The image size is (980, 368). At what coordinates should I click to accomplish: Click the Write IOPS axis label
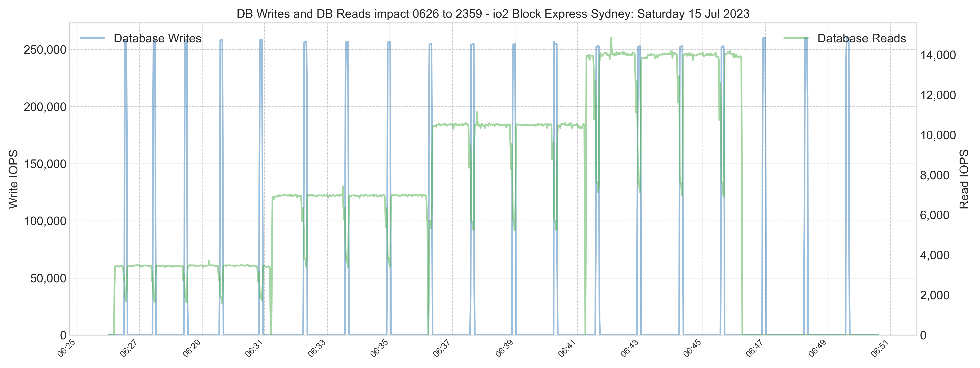[13, 179]
